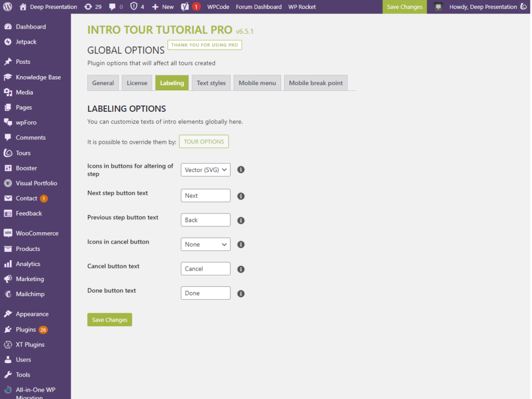Focus the Cancel button text field

[206, 269]
